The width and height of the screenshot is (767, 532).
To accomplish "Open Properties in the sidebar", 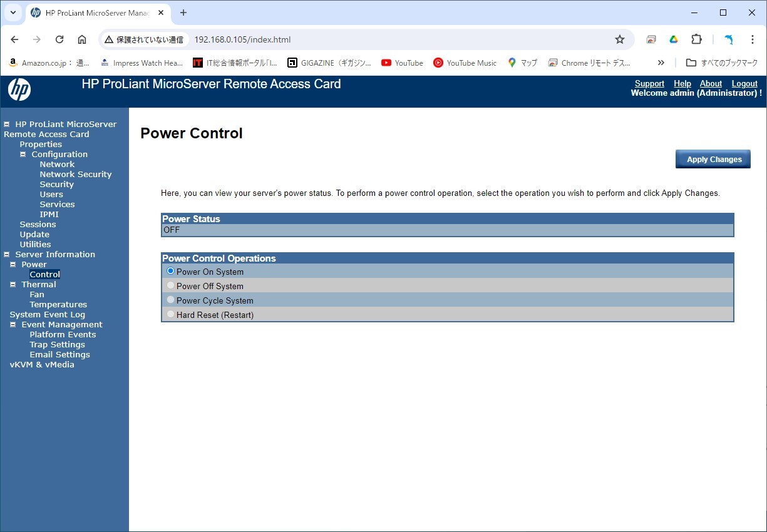I will pyautogui.click(x=41, y=144).
